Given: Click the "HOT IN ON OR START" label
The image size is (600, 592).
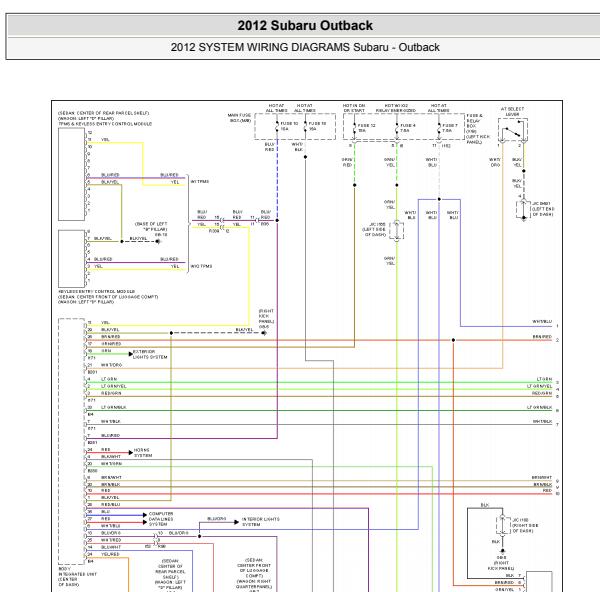Looking at the screenshot, I should [x=354, y=108].
